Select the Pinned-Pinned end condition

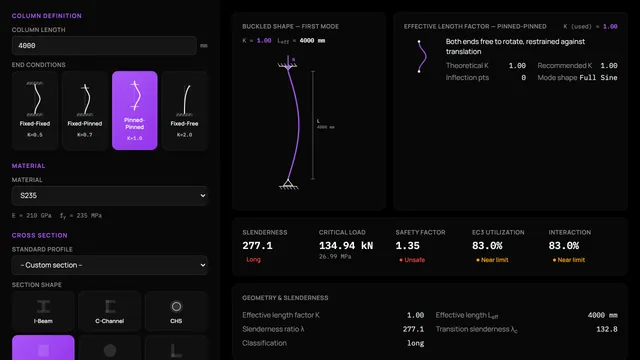pyautogui.click(x=135, y=111)
